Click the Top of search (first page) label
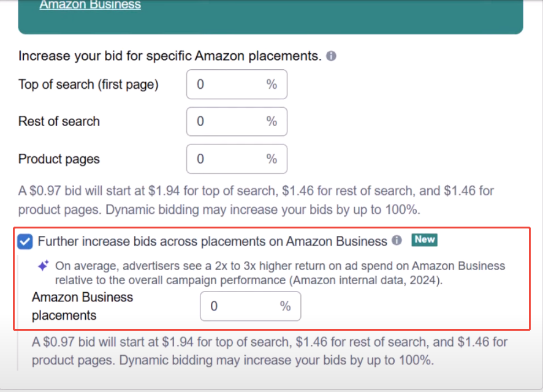The width and height of the screenshot is (543, 392). pyautogui.click(x=88, y=85)
